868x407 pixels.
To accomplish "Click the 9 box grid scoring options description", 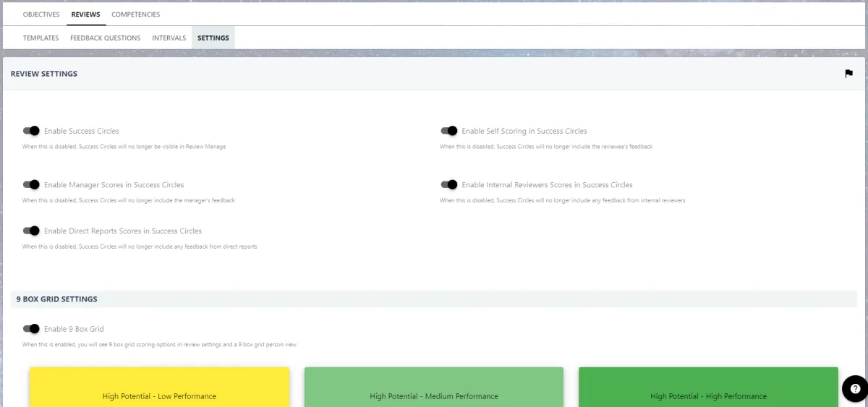I will (159, 345).
